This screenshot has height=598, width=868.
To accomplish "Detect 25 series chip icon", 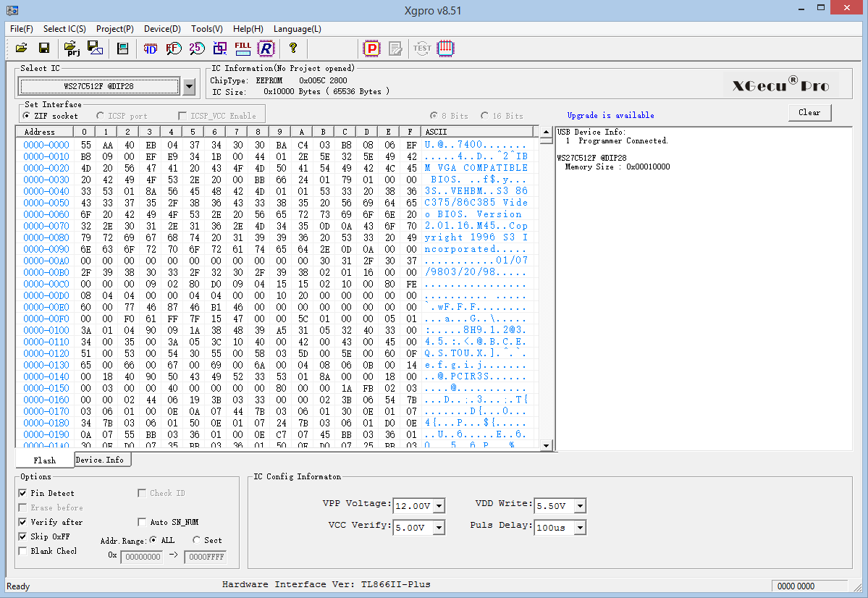I will point(196,49).
